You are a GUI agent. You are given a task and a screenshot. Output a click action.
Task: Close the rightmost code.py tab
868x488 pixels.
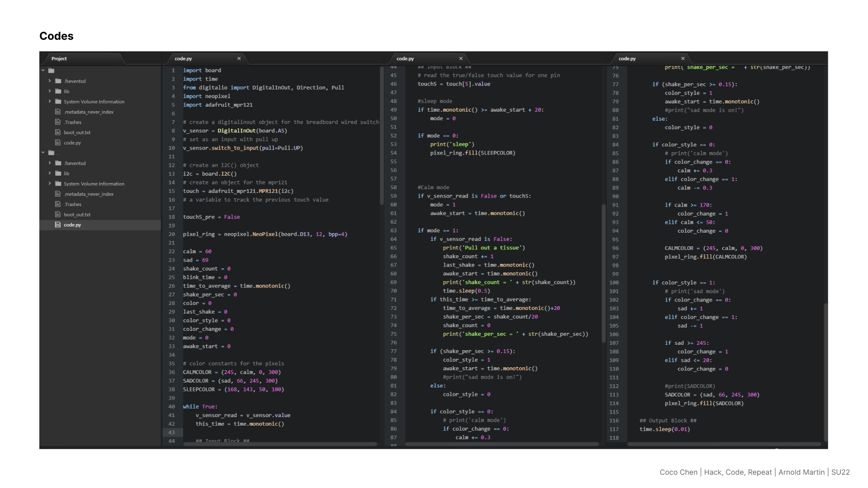tap(683, 59)
